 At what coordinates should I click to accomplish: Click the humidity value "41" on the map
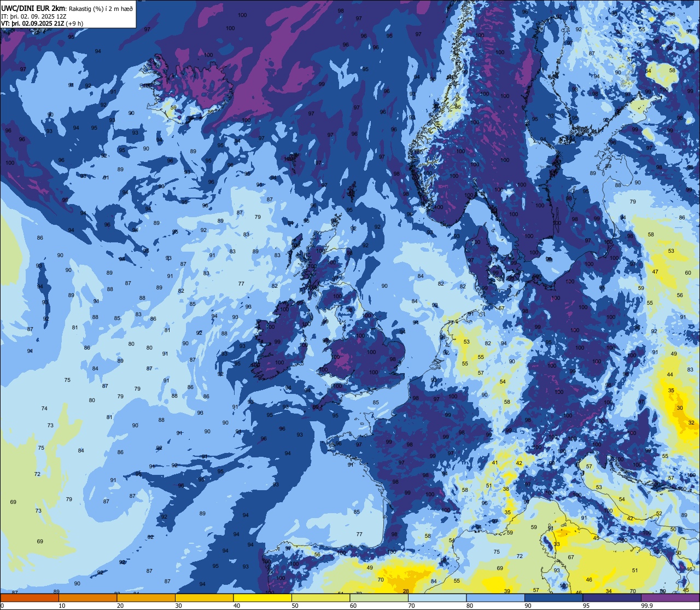(495, 463)
